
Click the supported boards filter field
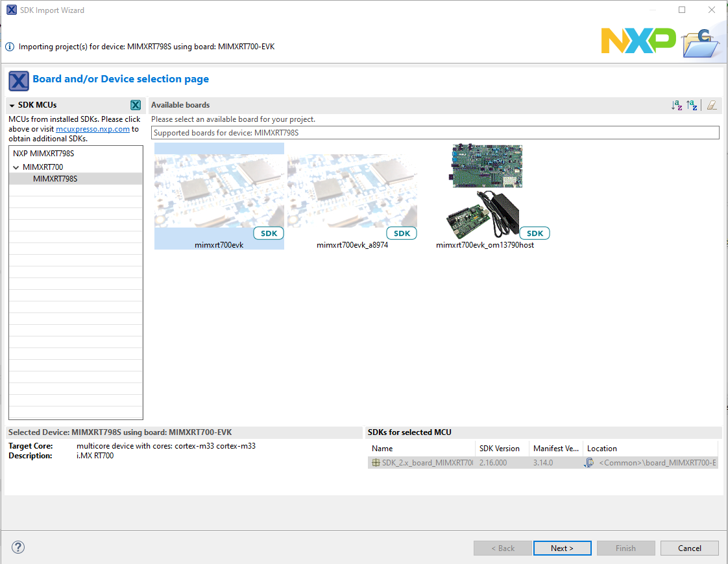[435, 133]
